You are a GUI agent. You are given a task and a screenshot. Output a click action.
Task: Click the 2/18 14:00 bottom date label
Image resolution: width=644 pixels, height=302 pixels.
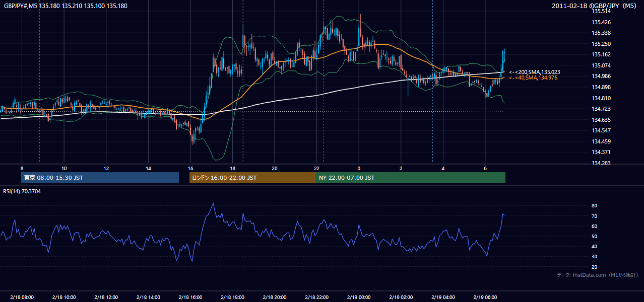pos(148,297)
